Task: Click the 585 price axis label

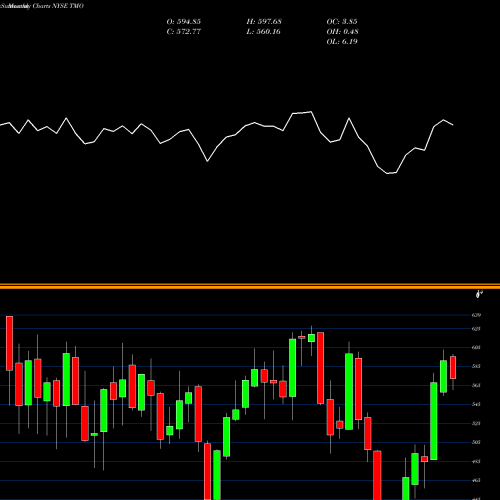Action: 476,366
